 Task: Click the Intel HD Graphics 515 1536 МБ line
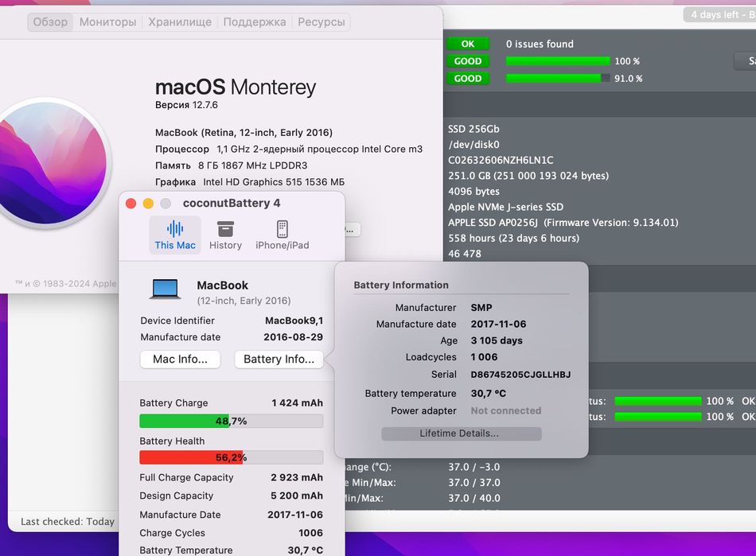pos(250,182)
